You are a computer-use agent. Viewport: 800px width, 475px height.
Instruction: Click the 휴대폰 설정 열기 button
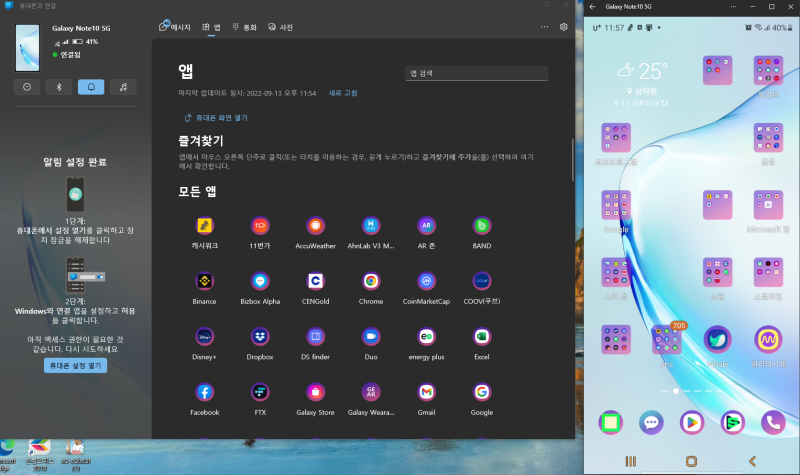coord(76,365)
